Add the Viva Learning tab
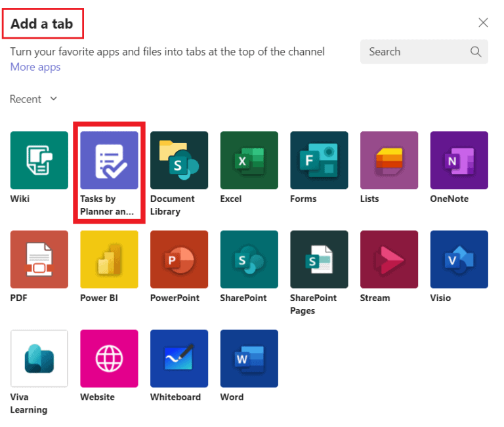This screenshot has height=427, width=504. click(x=39, y=358)
